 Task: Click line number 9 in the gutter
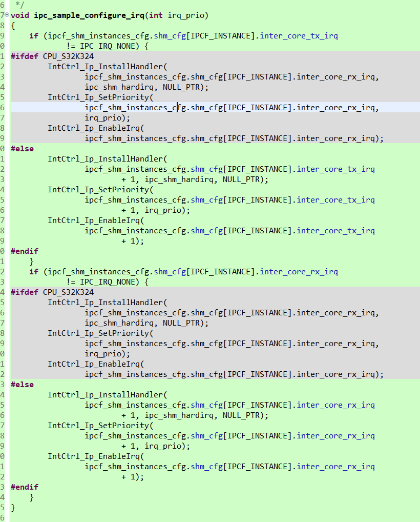pos(3,35)
